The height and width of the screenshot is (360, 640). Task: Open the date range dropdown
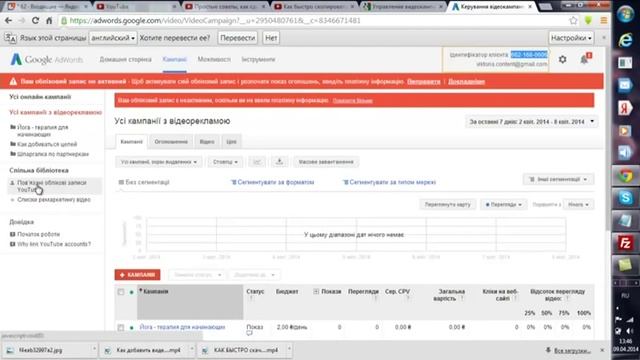click(531, 122)
